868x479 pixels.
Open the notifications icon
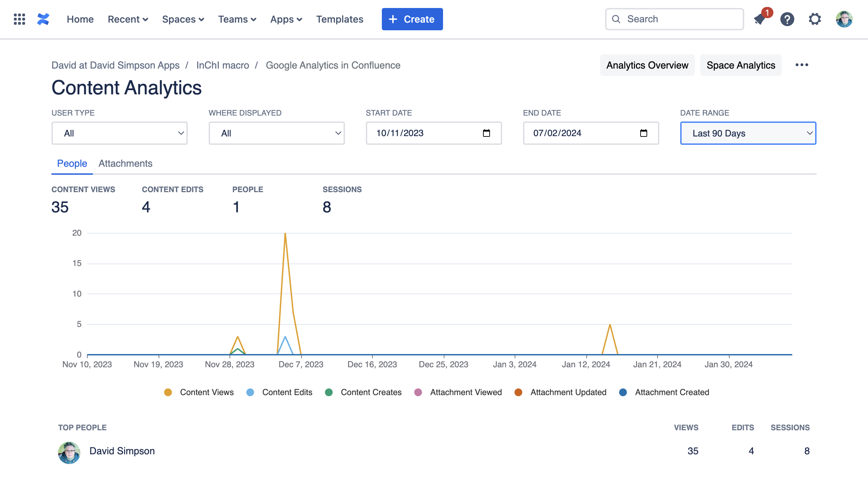pos(760,19)
